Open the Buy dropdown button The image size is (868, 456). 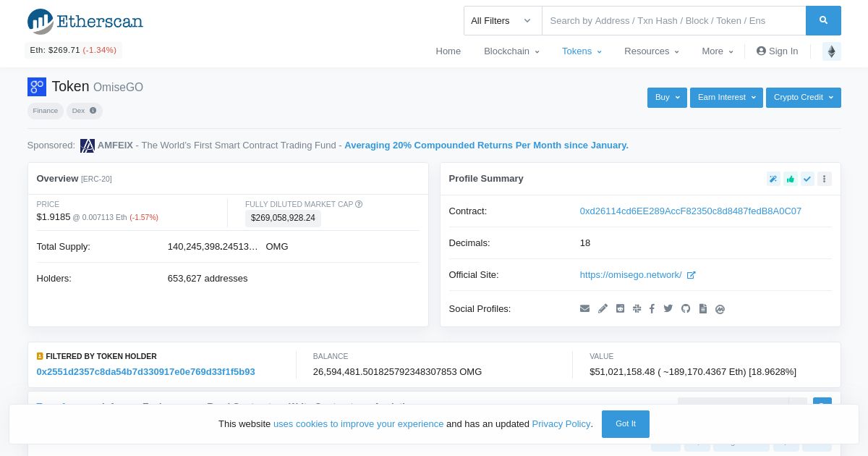pyautogui.click(x=667, y=98)
